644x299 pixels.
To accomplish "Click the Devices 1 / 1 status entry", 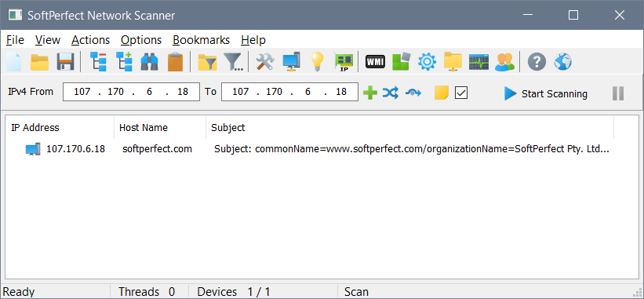I will click(234, 292).
